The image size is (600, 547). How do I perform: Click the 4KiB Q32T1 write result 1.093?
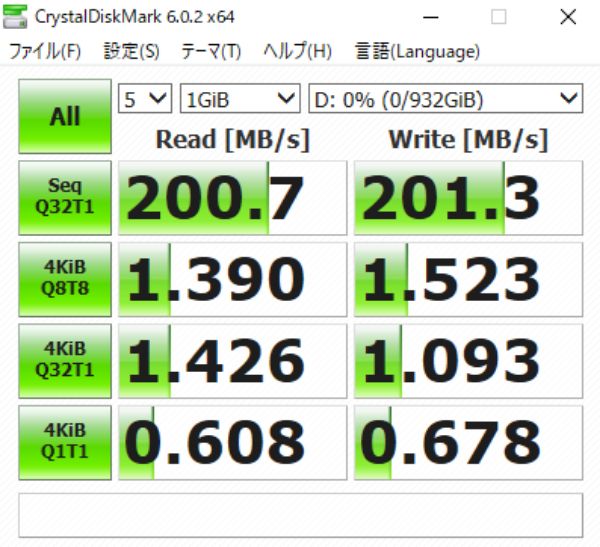(x=468, y=361)
